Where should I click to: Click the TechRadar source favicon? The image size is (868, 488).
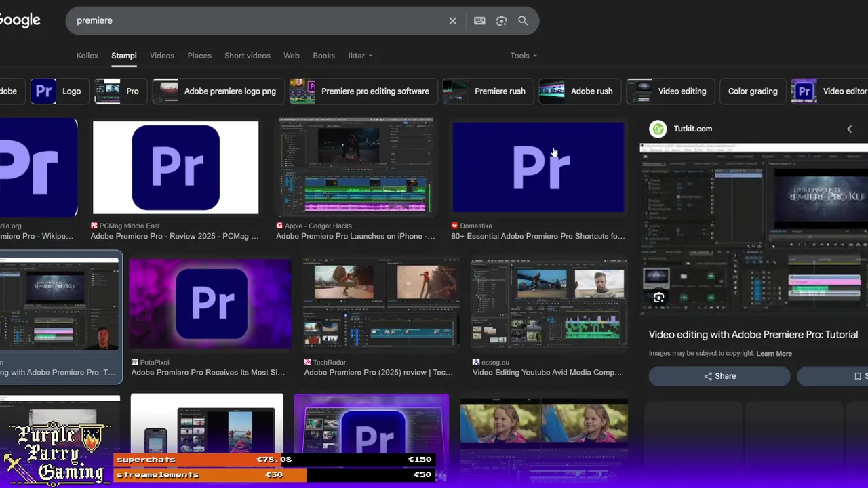tap(308, 362)
